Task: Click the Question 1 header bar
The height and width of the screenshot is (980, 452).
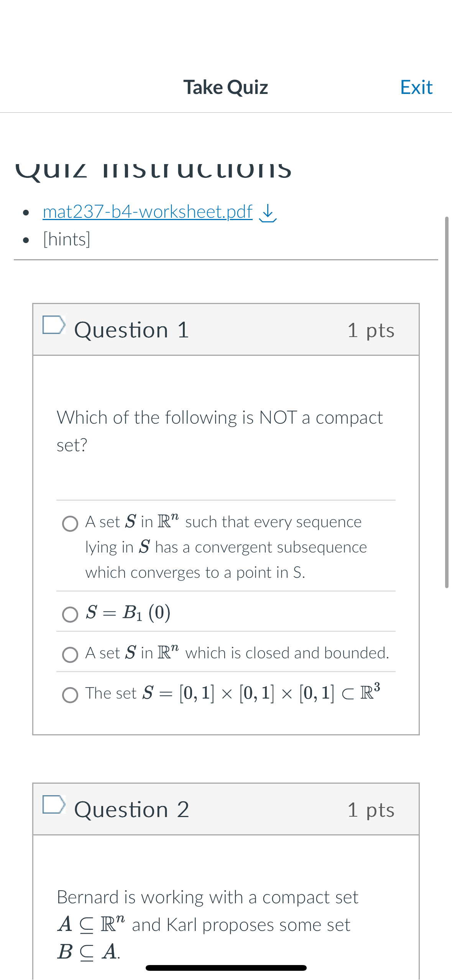Action: [226, 329]
